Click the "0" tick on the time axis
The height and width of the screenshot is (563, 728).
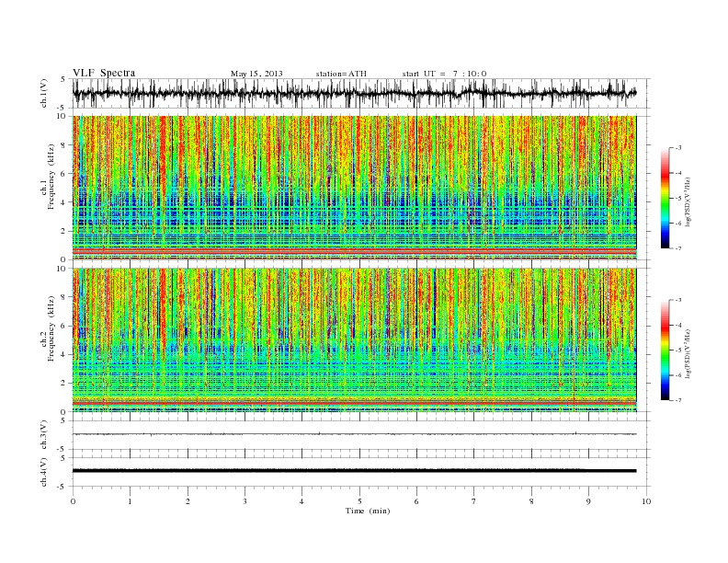pos(73,501)
